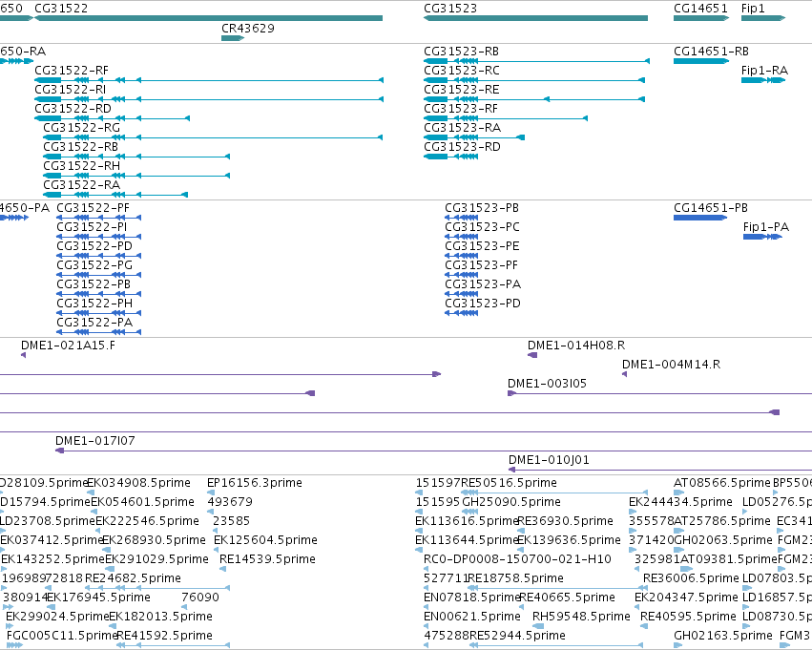Select transcript CG31523-RD

click(x=450, y=157)
